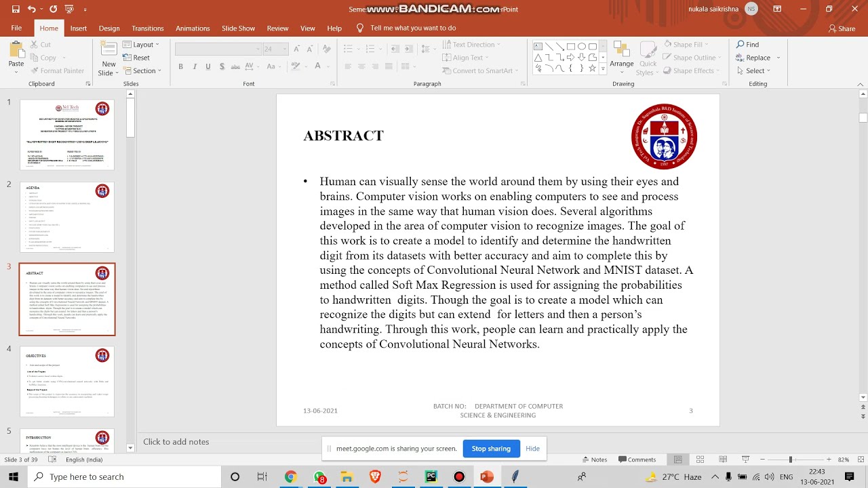Open the font name combo box
This screenshot has width=868, height=488.
(218, 49)
